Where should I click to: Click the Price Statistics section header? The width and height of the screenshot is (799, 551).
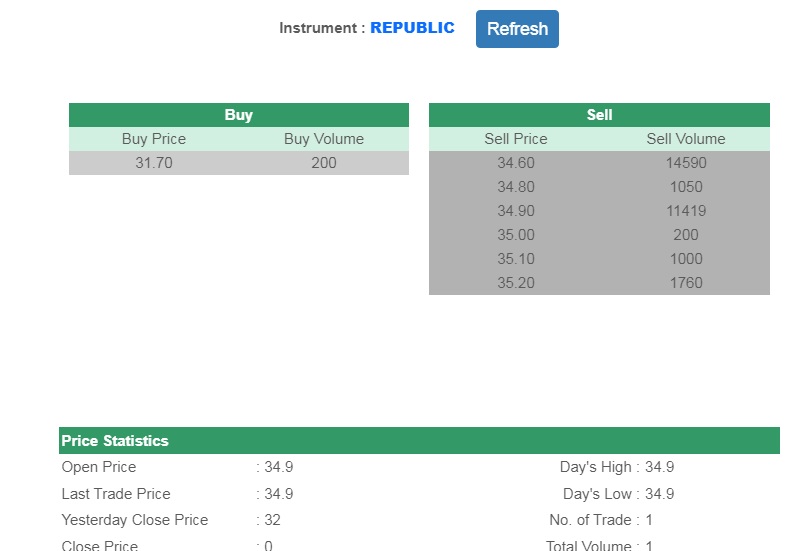115,441
